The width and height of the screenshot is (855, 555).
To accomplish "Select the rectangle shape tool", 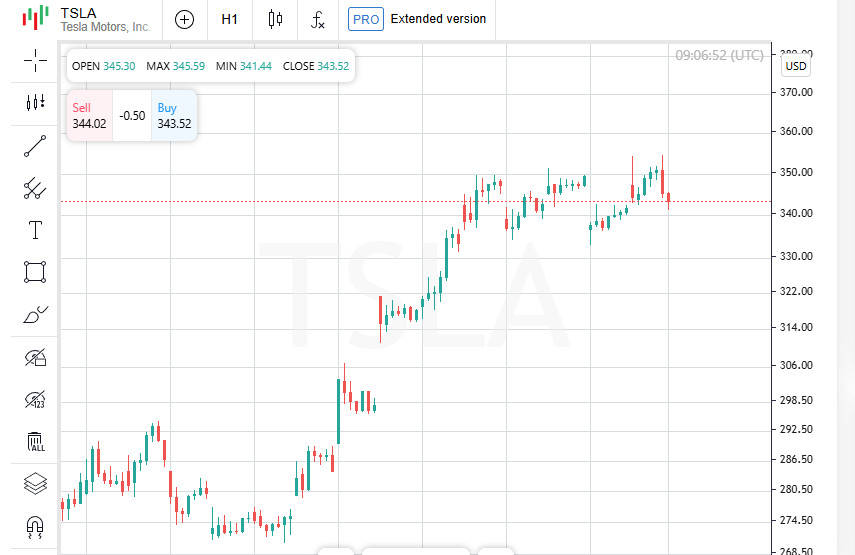I will pos(35,272).
